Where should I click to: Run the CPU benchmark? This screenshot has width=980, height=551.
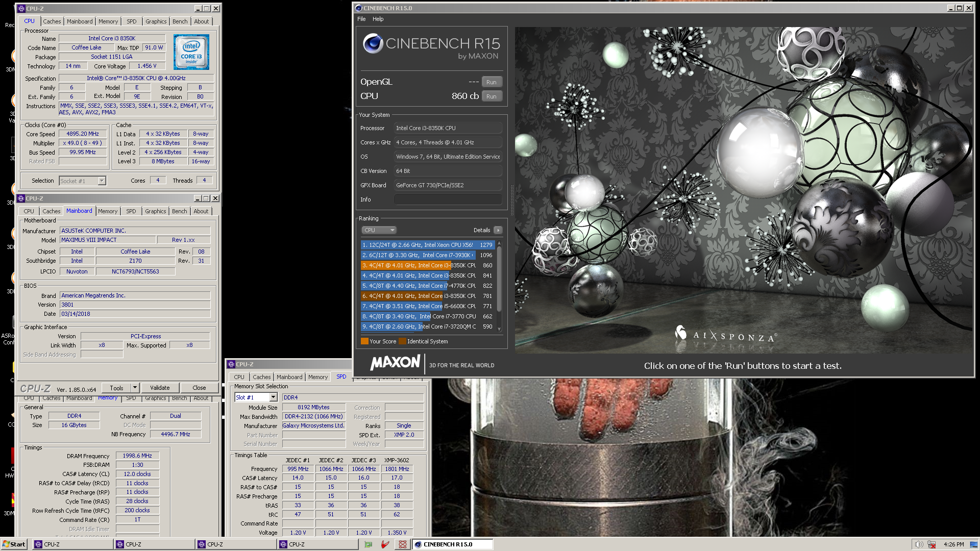[491, 96]
